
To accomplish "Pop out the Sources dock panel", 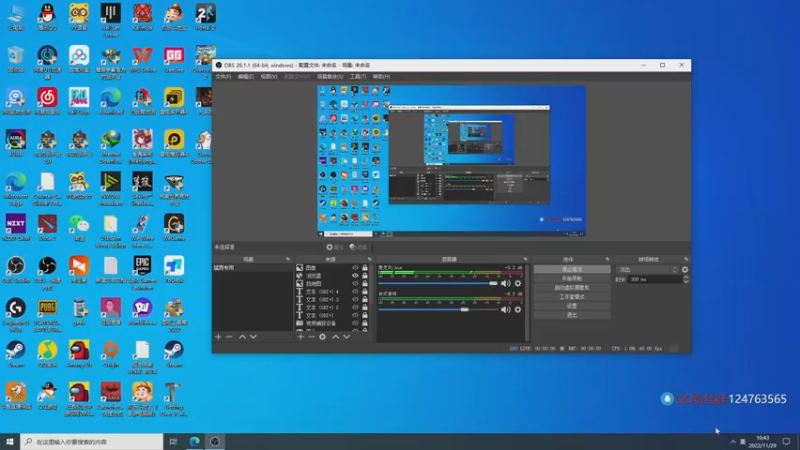I will (369, 259).
